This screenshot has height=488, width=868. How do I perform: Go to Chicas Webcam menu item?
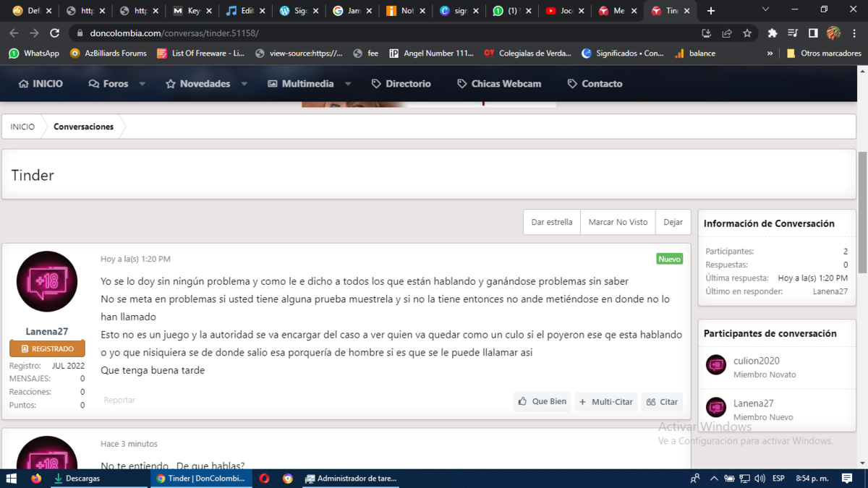(x=499, y=84)
